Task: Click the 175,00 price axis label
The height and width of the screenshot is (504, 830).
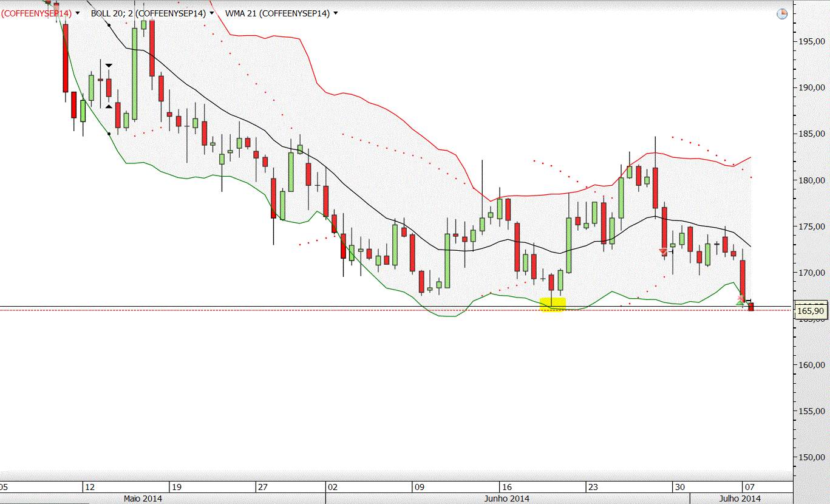Action: (x=811, y=226)
